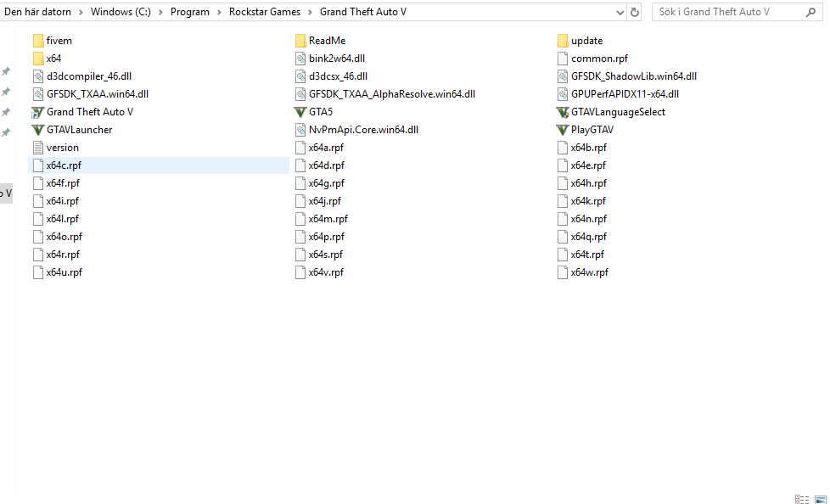Open the fivem folder icon
The image size is (830, 504).
pyautogui.click(x=38, y=41)
